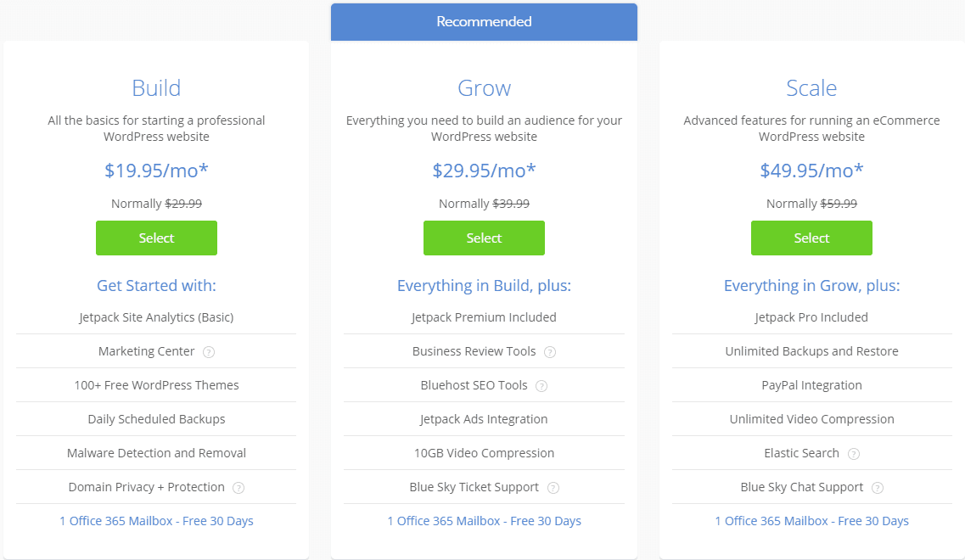
Task: Click the Build plan heading
Action: pyautogui.click(x=156, y=88)
